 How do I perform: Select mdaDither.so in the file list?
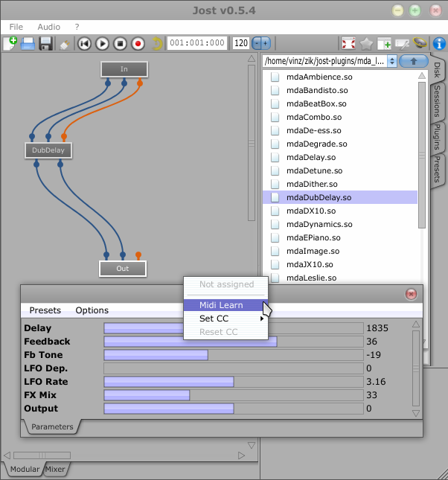click(340, 185)
